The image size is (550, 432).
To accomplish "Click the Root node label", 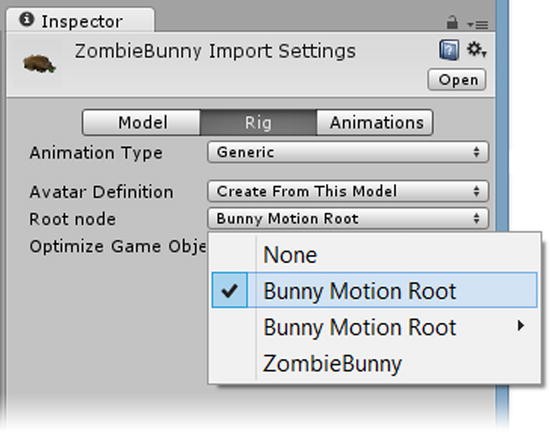I will click(73, 219).
